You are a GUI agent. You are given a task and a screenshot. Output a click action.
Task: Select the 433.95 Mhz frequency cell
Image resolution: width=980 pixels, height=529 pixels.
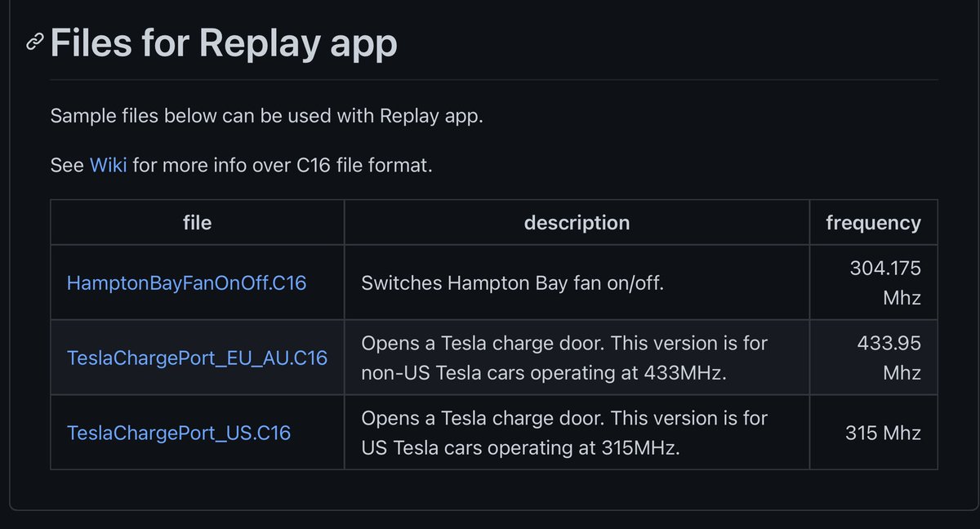pos(873,358)
